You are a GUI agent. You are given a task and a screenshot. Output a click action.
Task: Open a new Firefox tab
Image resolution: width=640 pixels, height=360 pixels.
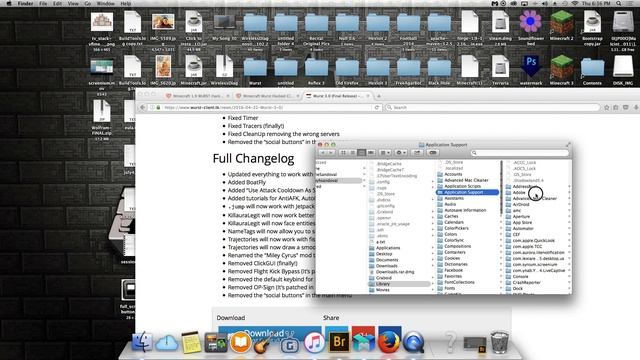coord(378,96)
